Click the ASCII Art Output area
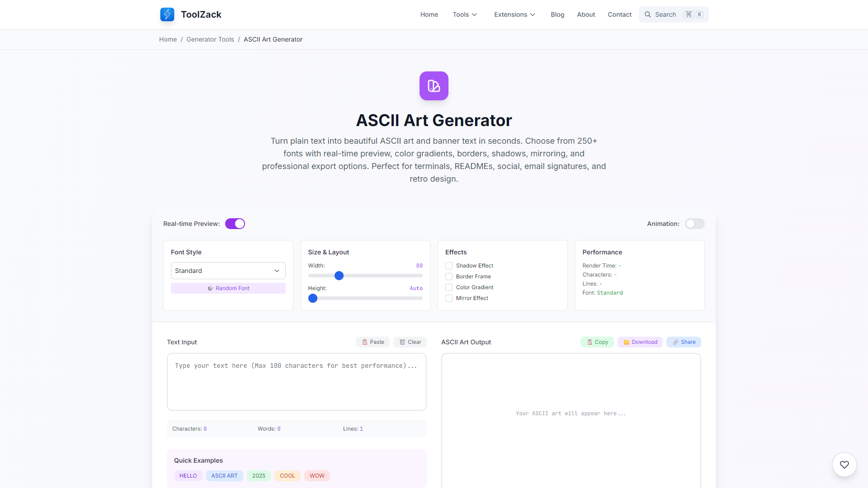 pyautogui.click(x=571, y=420)
